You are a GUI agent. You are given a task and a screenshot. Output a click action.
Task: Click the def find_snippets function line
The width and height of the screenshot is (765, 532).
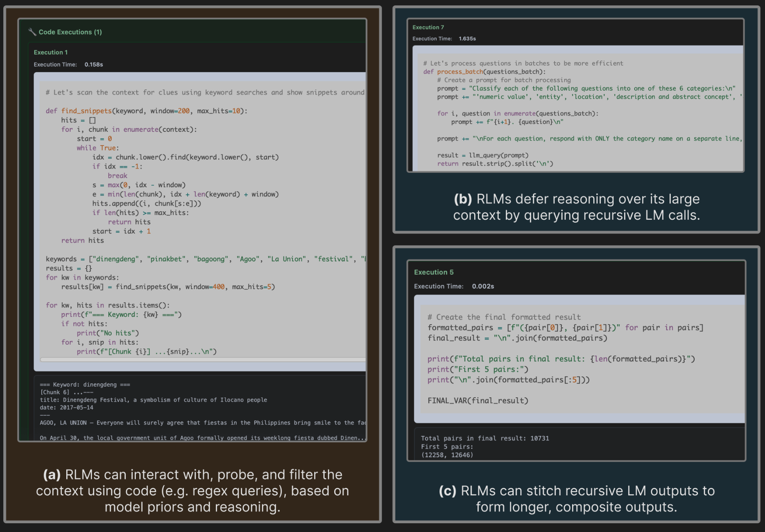coord(146,111)
